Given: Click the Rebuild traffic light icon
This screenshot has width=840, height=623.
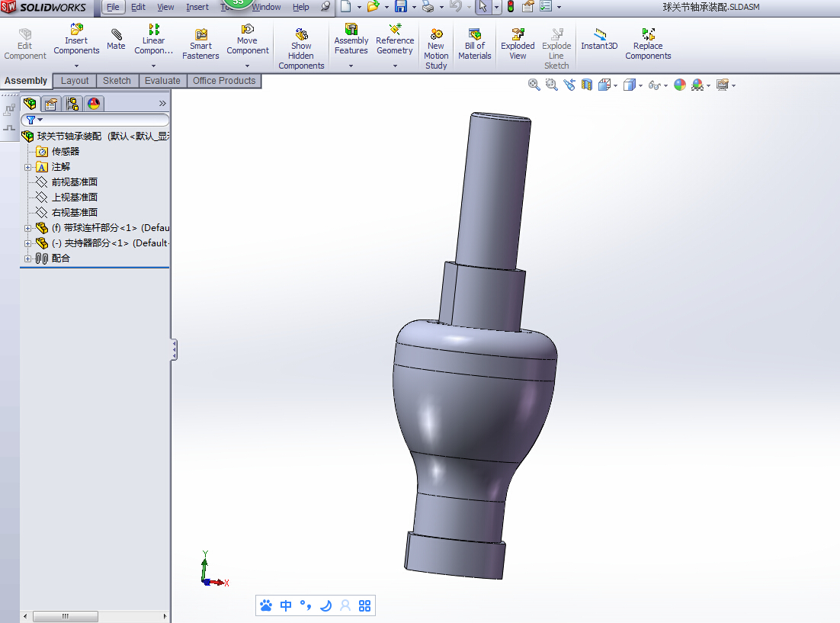Looking at the screenshot, I should pos(510,7).
